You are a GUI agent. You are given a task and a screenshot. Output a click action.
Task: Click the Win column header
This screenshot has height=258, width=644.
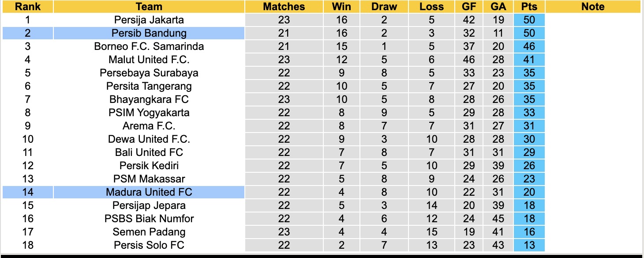click(341, 7)
